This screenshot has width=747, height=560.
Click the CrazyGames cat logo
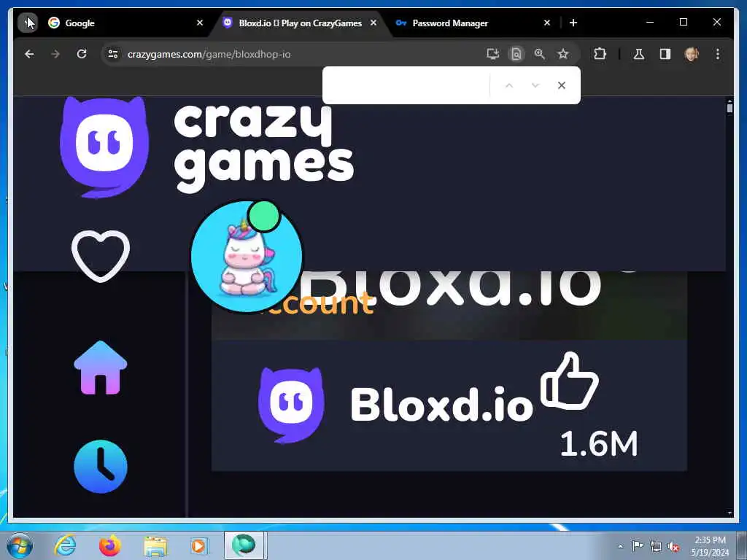pos(104,147)
